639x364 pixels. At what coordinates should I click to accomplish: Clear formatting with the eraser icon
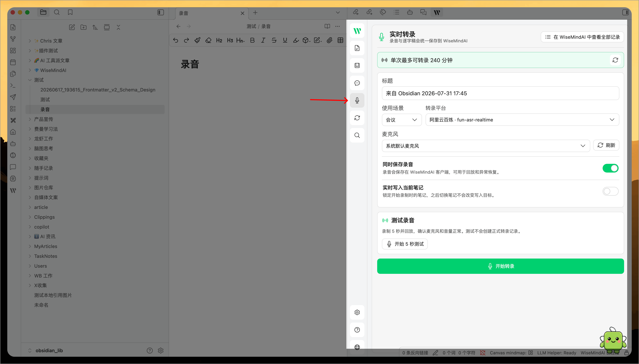coord(208,40)
